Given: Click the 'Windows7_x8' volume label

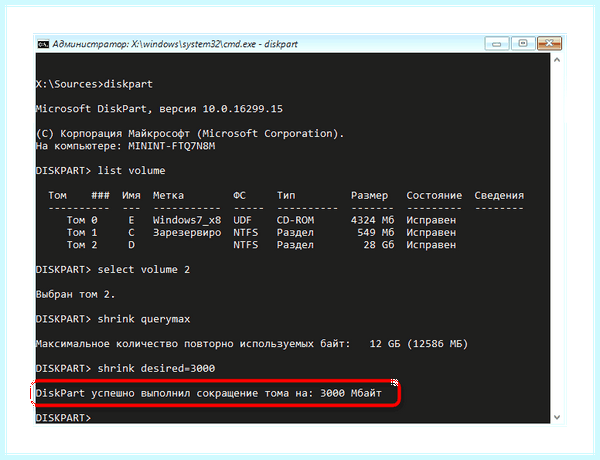Looking at the screenshot, I should pyautogui.click(x=187, y=220).
